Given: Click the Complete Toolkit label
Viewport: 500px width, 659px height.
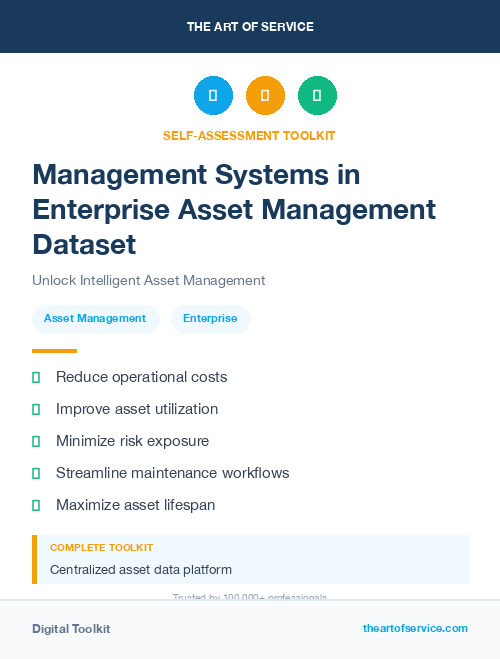Looking at the screenshot, I should pyautogui.click(x=101, y=548).
